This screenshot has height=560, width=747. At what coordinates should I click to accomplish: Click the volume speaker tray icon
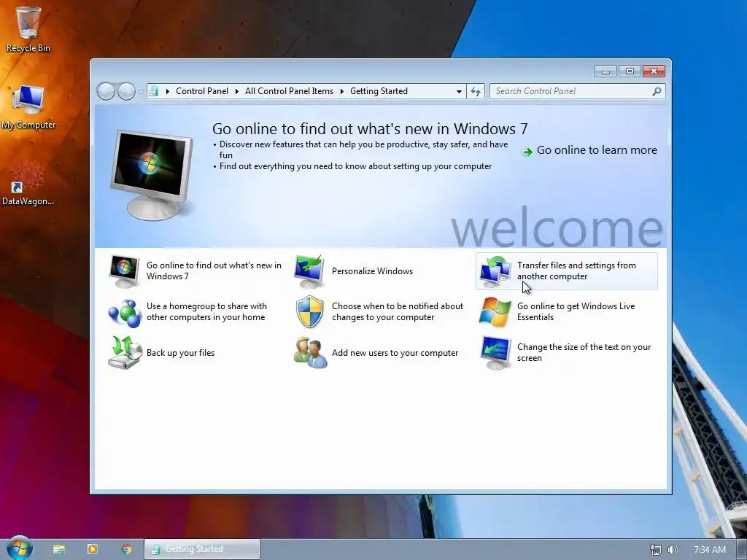(x=673, y=550)
